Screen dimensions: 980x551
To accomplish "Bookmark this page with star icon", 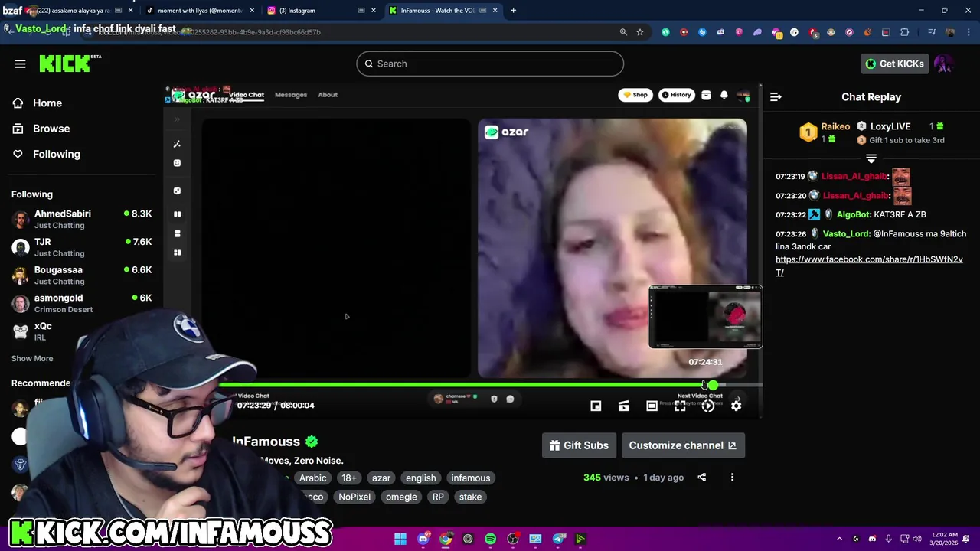I will point(640,32).
